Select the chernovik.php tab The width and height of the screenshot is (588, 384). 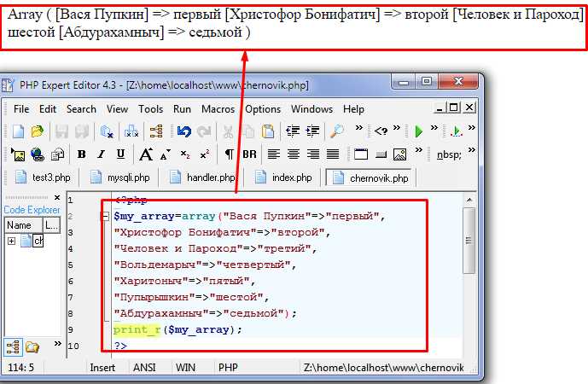coord(370,177)
